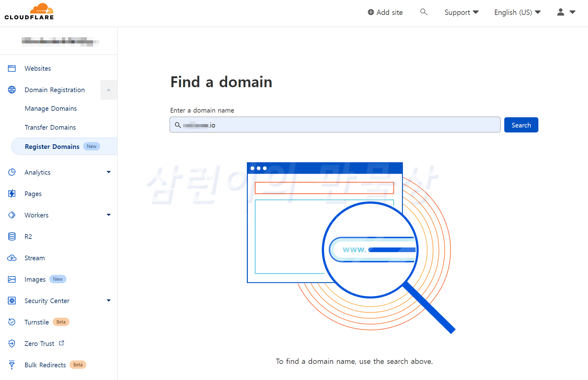Viewport: 588px width, 380px height.
Task: Expand the Security Center submenu arrow
Action: coord(109,301)
